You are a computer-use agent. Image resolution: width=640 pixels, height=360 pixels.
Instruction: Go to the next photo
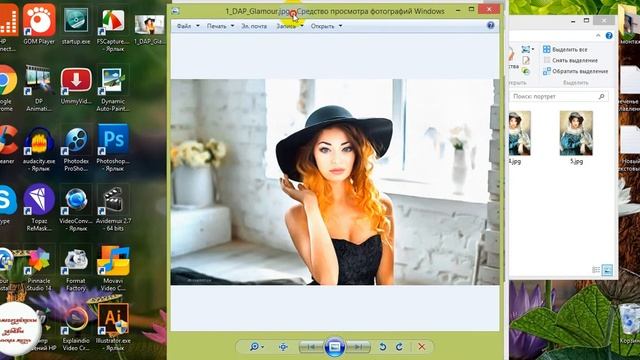(x=358, y=347)
